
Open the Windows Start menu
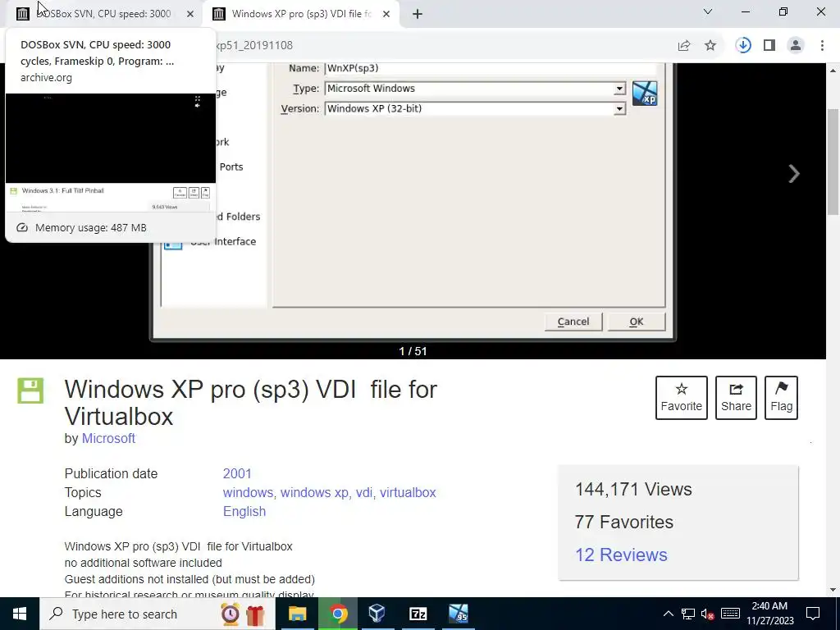coord(20,614)
